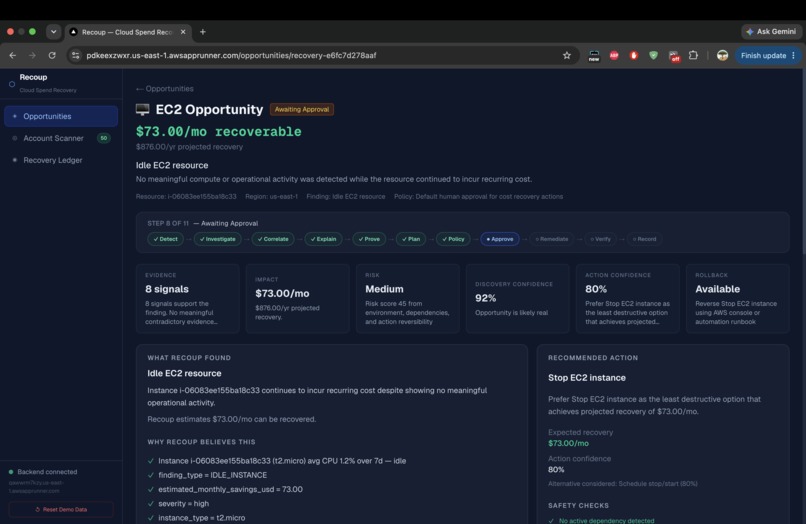806x524 pixels.
Task: Select the Recoup — Cloud Spend tab
Action: tap(127, 32)
